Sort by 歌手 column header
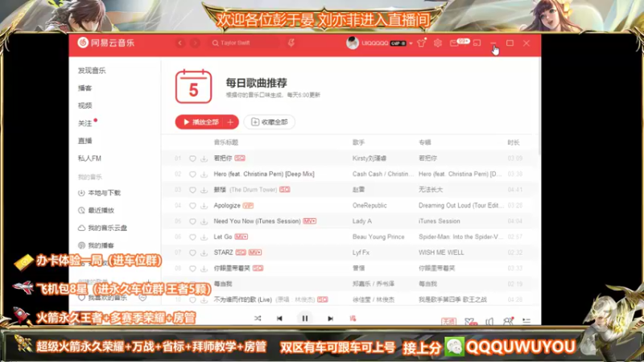Screen dimensions: 644x362 358,142
